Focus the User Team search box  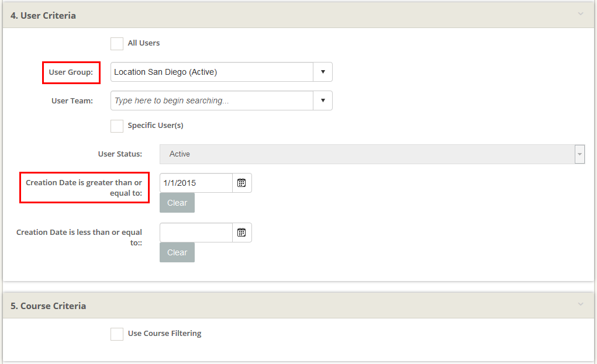click(x=212, y=100)
